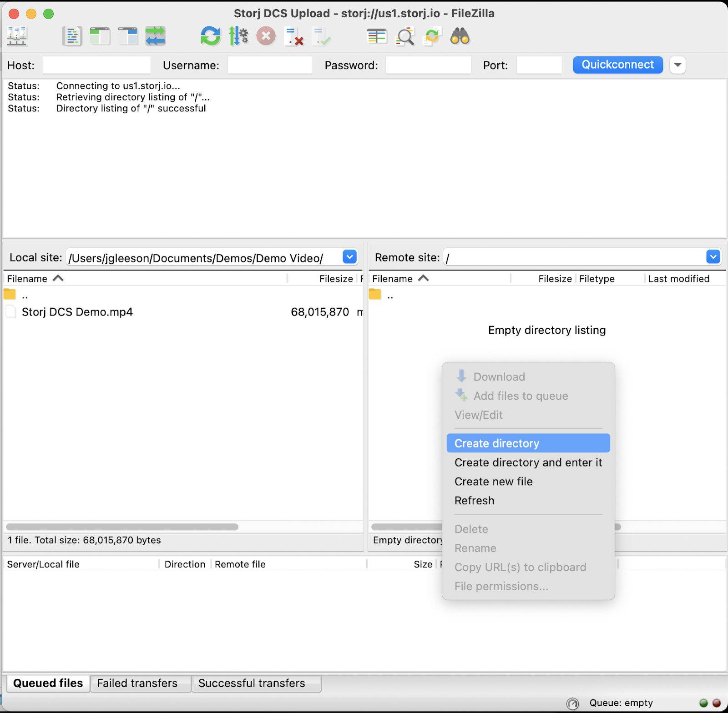Switch to the Failed transfers tab
This screenshot has height=713, width=728.
[141, 683]
